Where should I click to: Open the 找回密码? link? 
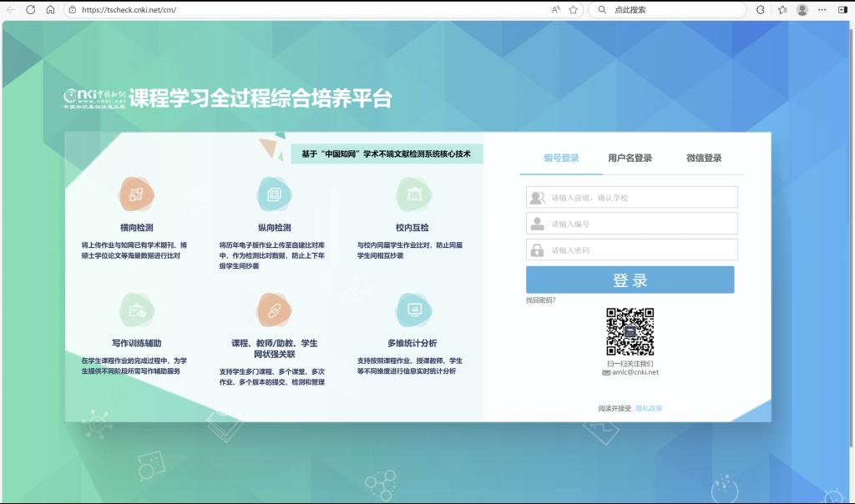(x=541, y=300)
